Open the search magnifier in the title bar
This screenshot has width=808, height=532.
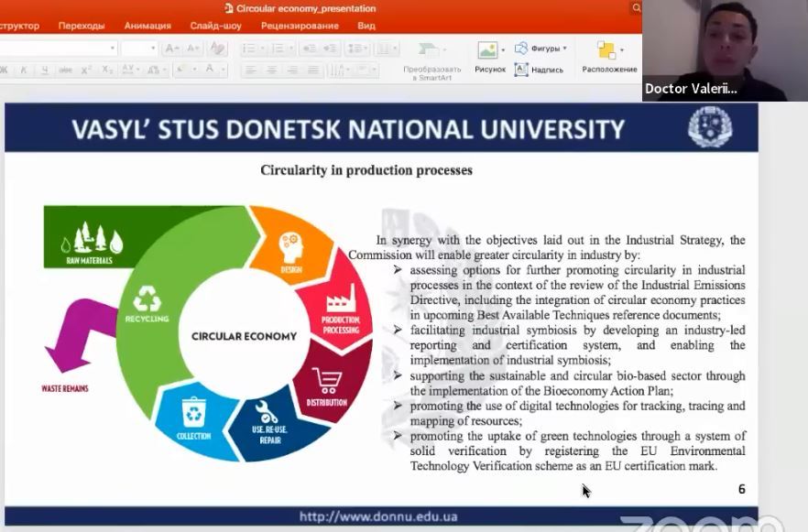point(637,7)
